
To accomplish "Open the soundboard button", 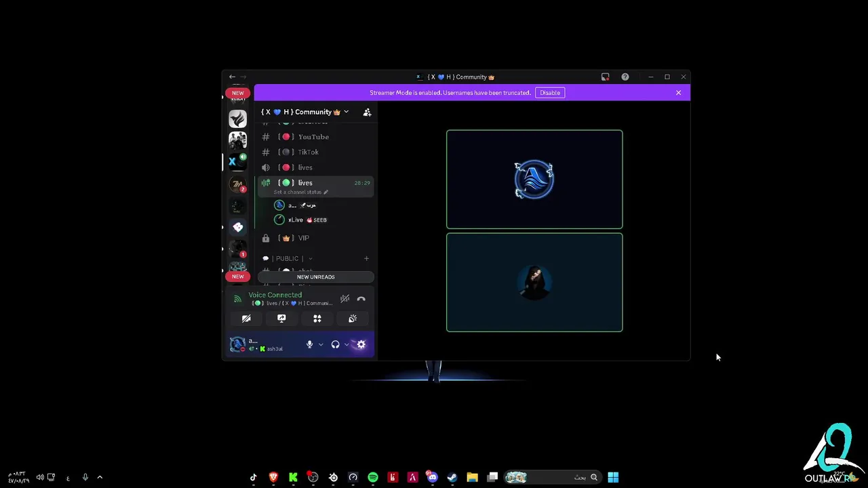I will pos(353,319).
